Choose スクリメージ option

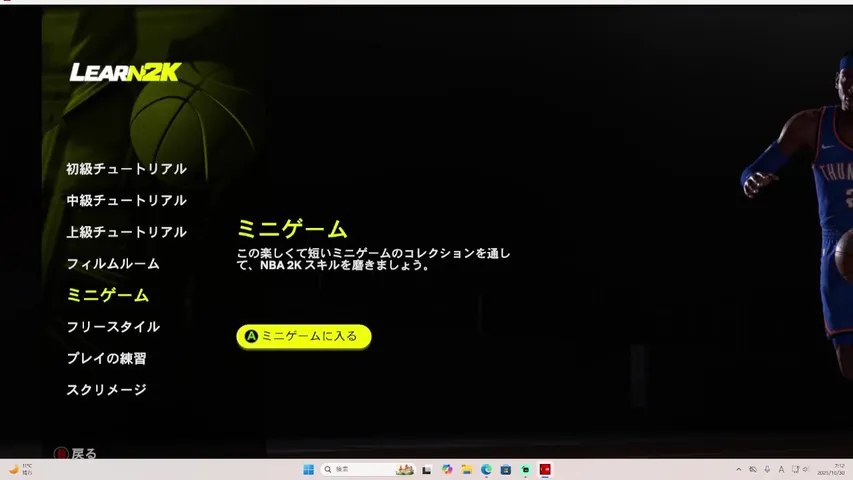[x=106, y=390]
